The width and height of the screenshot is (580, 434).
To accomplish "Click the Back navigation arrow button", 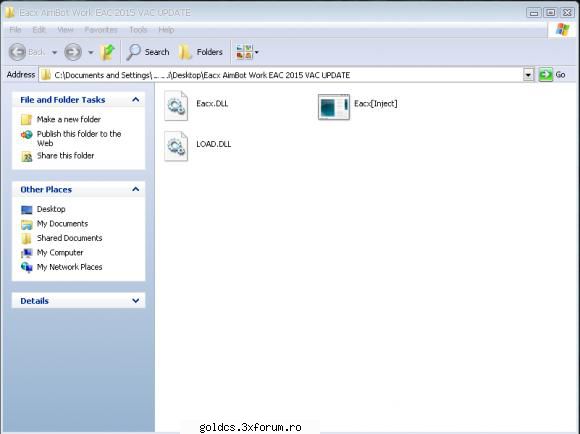I will [17, 52].
